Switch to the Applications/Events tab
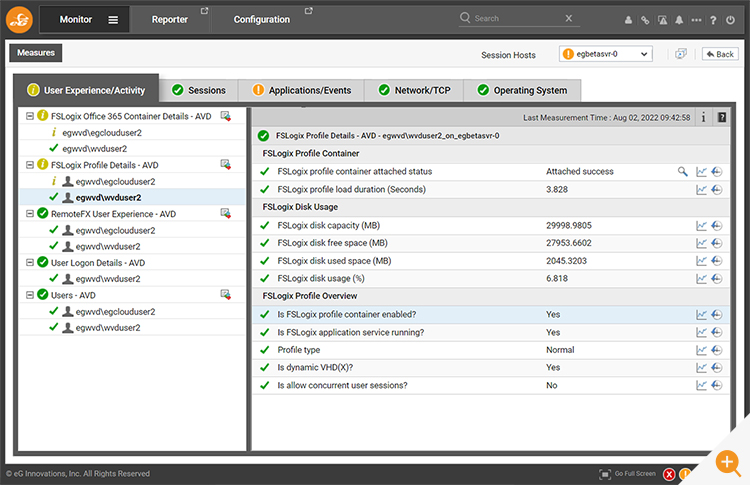This screenshot has height=485, width=750. (x=301, y=90)
